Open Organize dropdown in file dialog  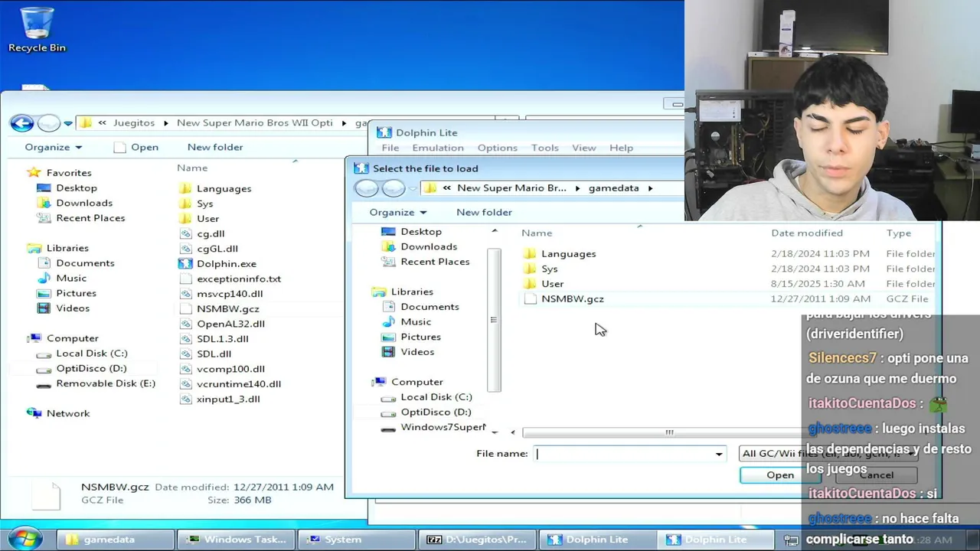tap(398, 212)
